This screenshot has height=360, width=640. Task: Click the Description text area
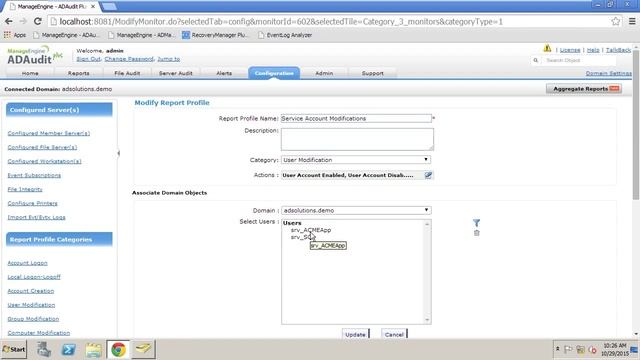(357, 139)
